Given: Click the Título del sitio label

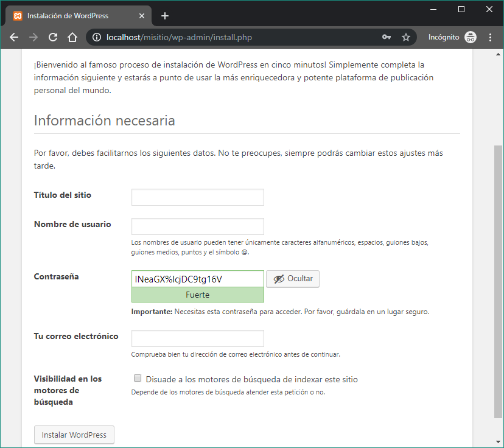Looking at the screenshot, I should pyautogui.click(x=63, y=195).
